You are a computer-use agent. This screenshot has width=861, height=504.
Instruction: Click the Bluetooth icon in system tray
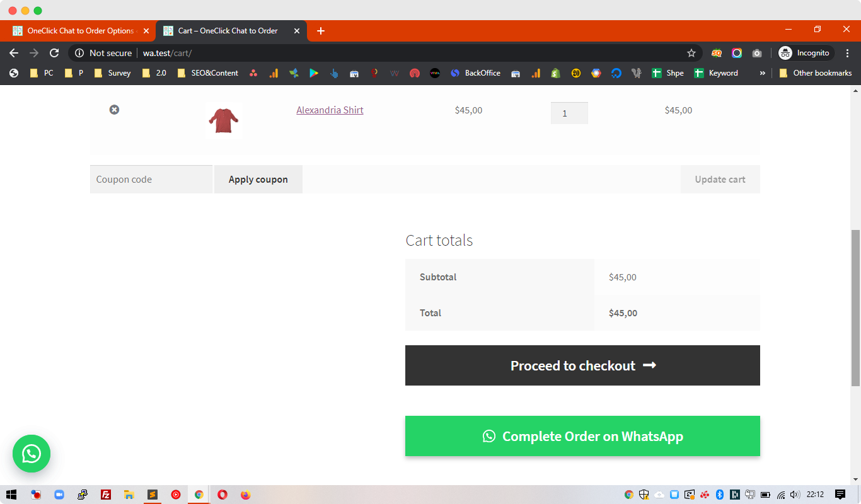[720, 495]
